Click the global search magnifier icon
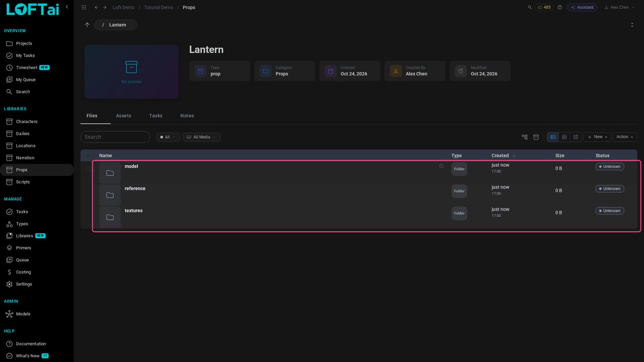Screen dimensions: 644x362 (x=529, y=8)
